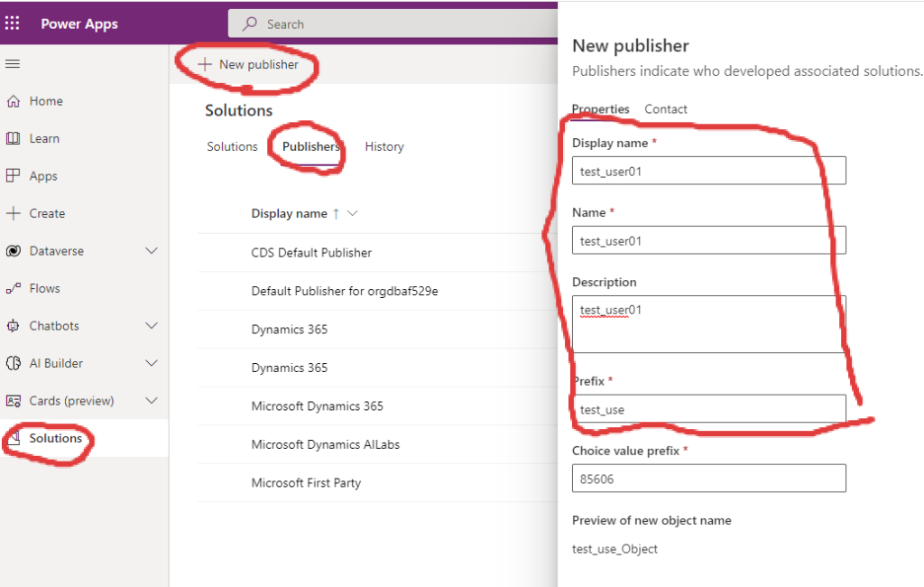
Task: Expand the AI Builder chevron
Action: tap(152, 363)
